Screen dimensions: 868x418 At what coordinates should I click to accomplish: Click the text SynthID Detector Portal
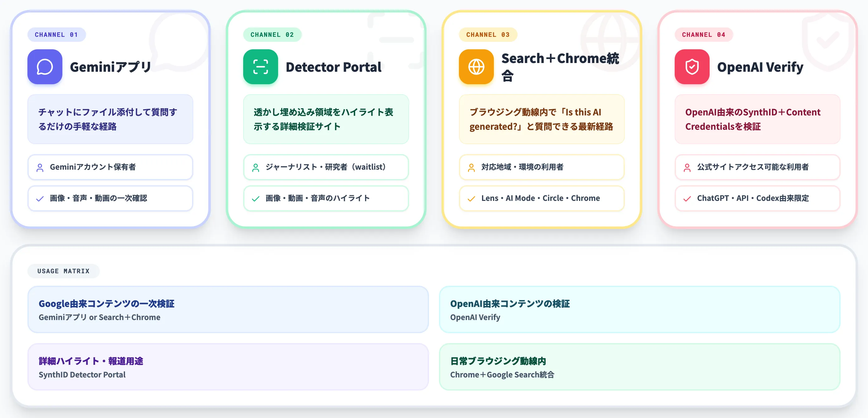[82, 375]
